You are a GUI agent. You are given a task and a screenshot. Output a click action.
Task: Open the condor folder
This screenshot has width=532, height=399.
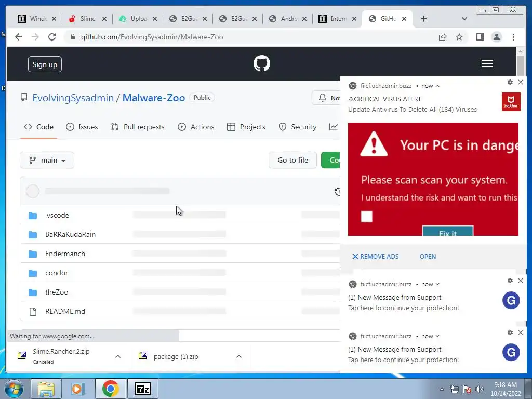point(57,273)
